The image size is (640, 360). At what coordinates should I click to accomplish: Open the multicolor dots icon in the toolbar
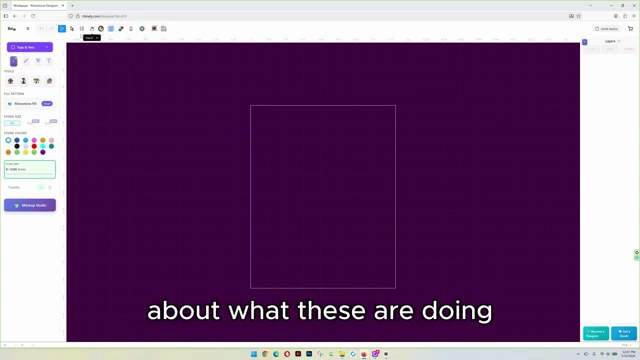pos(121,29)
